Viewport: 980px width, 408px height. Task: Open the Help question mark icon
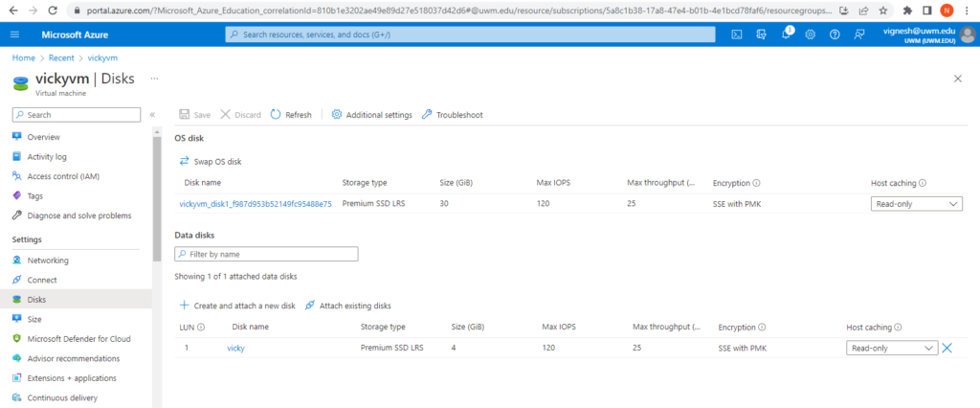pyautogui.click(x=835, y=35)
